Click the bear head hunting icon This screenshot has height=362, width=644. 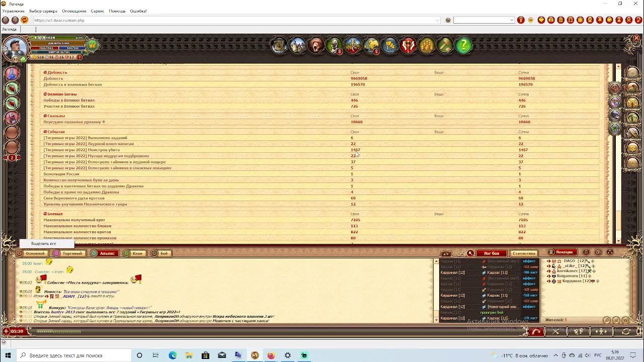[x=316, y=46]
